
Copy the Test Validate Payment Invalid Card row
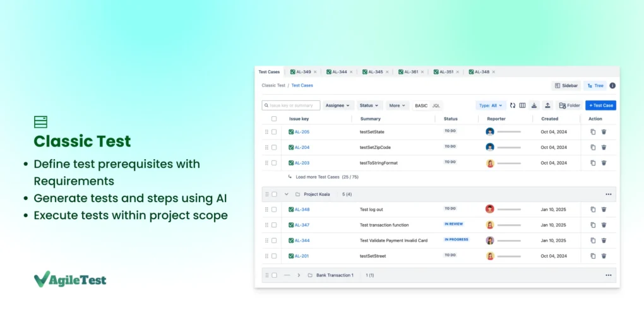[593, 241]
